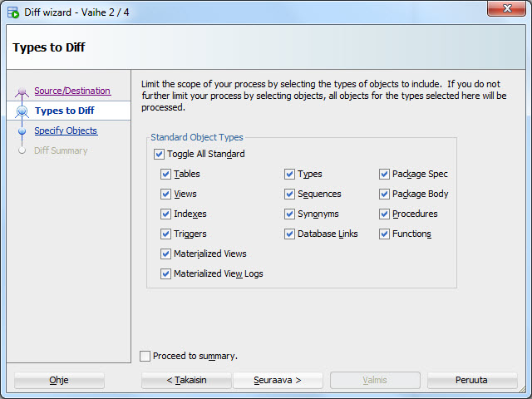Viewport: 532px width, 399px height.
Task: Uncheck the Database Links checkbox
Action: (289, 234)
